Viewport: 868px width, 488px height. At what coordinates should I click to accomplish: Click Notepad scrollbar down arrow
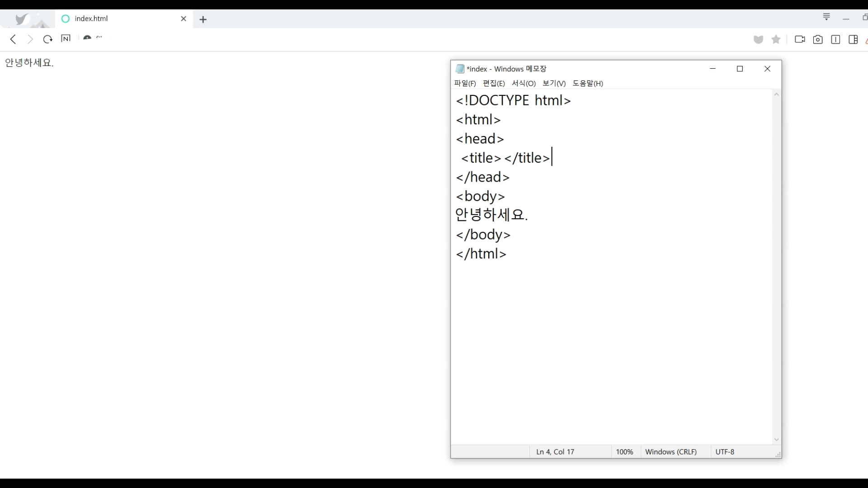coord(776,440)
